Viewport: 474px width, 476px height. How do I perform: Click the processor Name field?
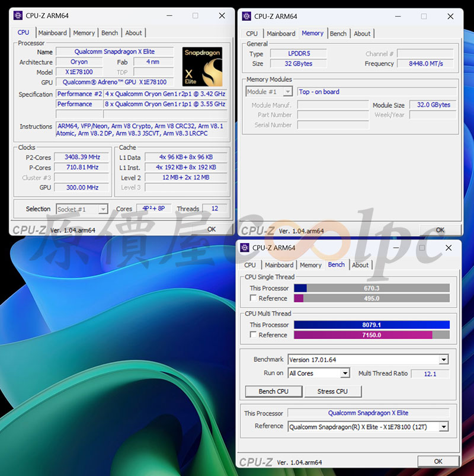[115, 52]
